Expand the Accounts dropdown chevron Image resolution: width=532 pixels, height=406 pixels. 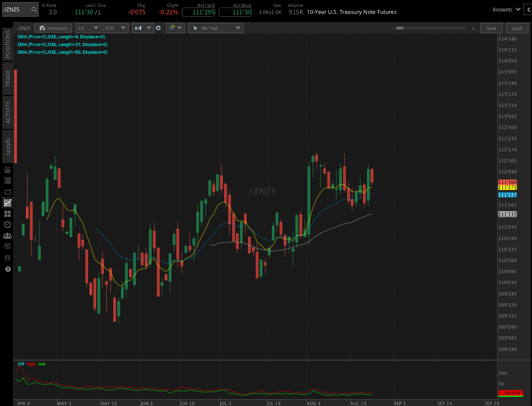click(x=518, y=9)
